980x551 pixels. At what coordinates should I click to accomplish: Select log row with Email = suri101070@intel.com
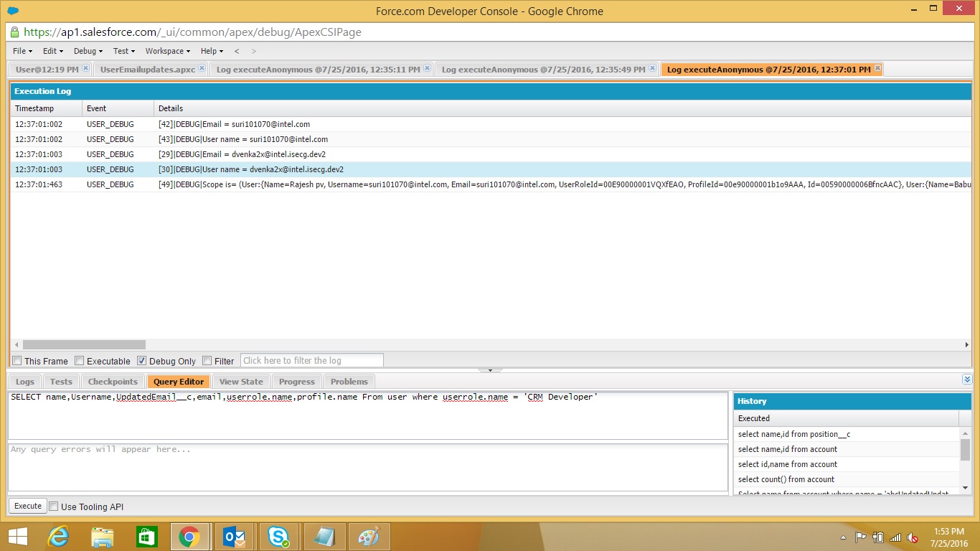coord(491,124)
